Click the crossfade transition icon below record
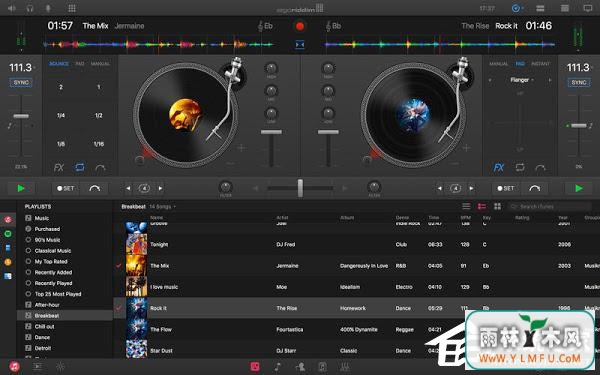 (300, 44)
